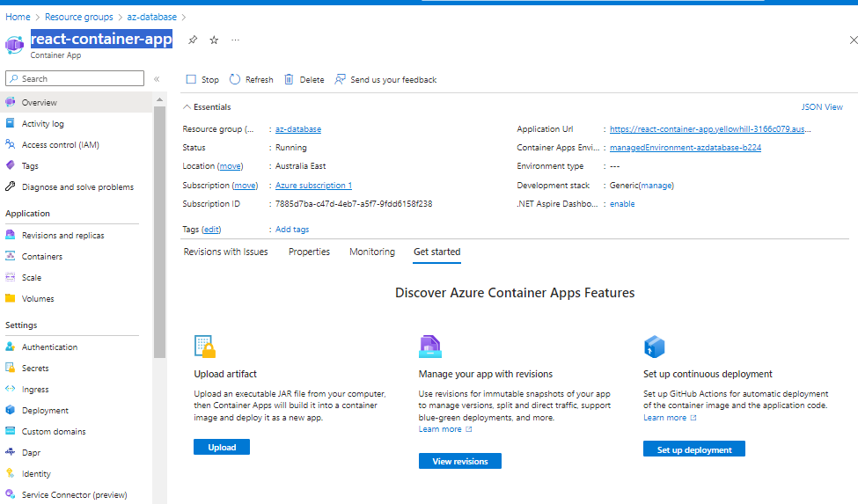Screen dimensions: 858x504
Task: Open Learn more under Manage revisions
Action: (x=445, y=429)
